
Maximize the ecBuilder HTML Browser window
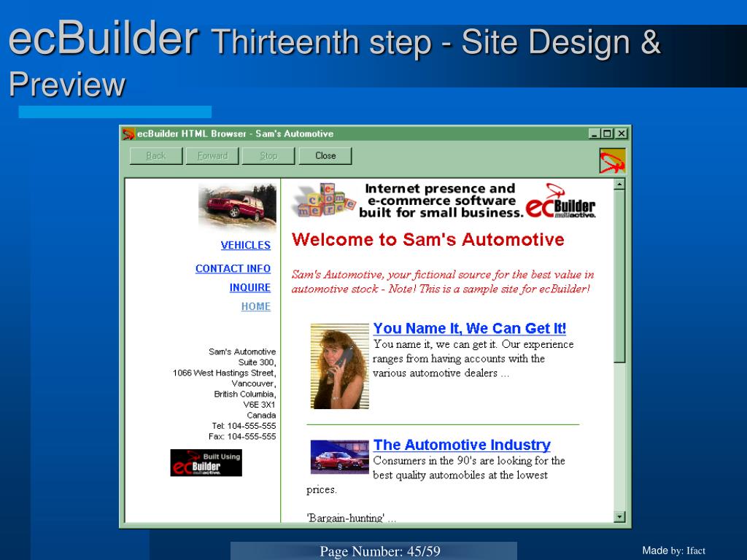pyautogui.click(x=606, y=134)
